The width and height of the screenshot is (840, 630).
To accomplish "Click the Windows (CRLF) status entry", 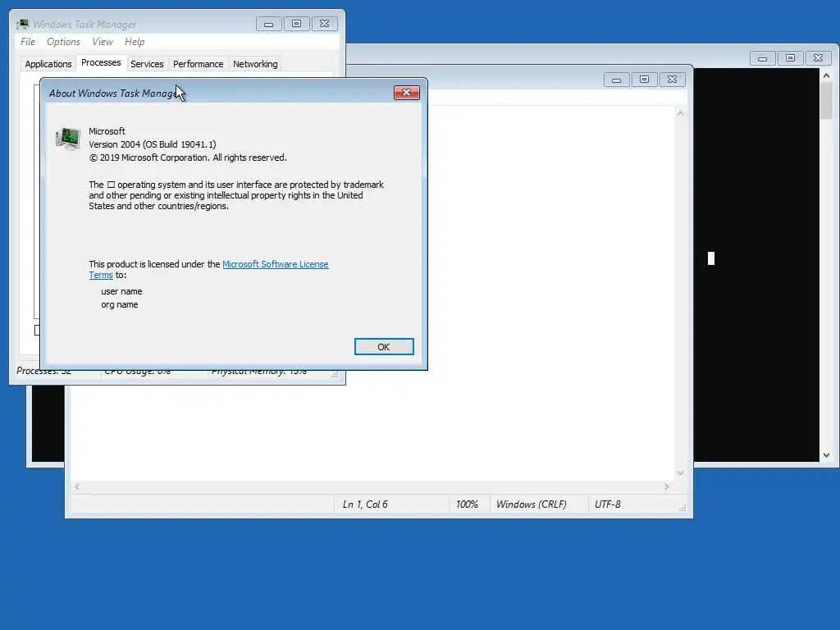I will coord(531,504).
